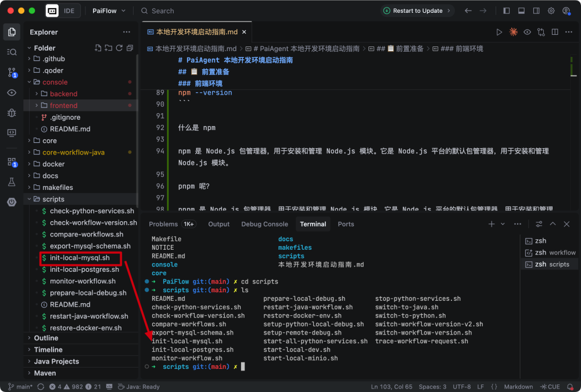Toggle the primary sidebar visibility

[507, 10]
